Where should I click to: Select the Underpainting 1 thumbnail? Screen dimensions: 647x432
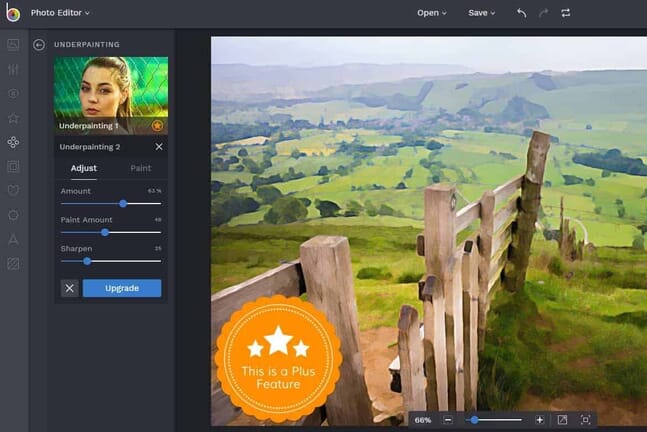pyautogui.click(x=110, y=95)
